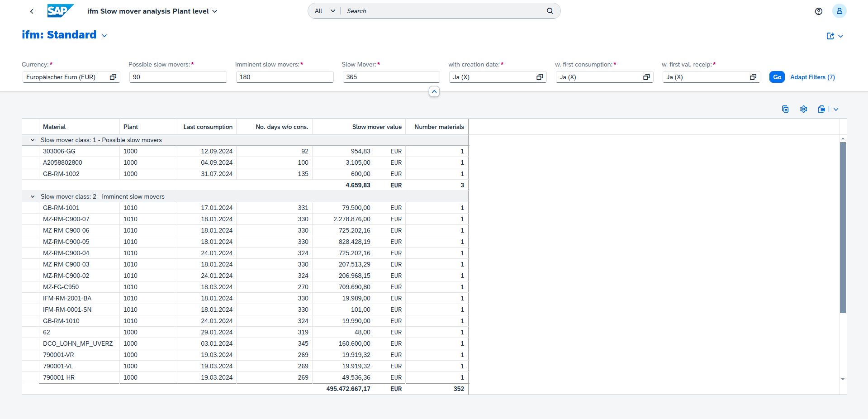Open the Share menu icon
868x419 pixels.
tap(831, 36)
